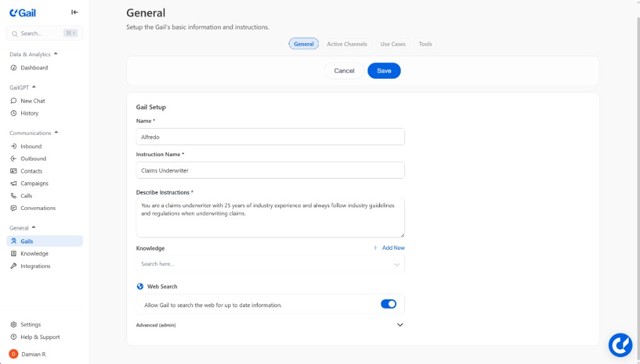Save the Gail setup changes
640x364 pixels.
tap(384, 71)
